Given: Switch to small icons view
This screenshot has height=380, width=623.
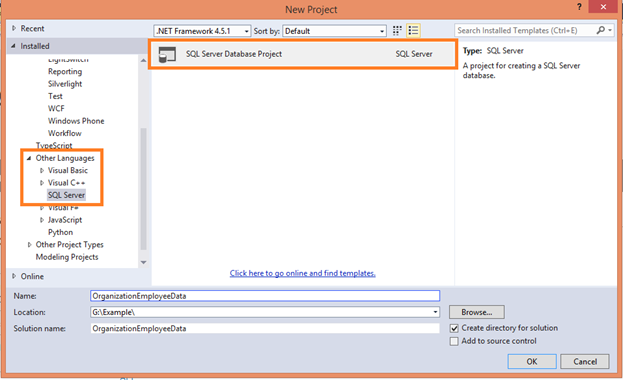Looking at the screenshot, I should (397, 31).
